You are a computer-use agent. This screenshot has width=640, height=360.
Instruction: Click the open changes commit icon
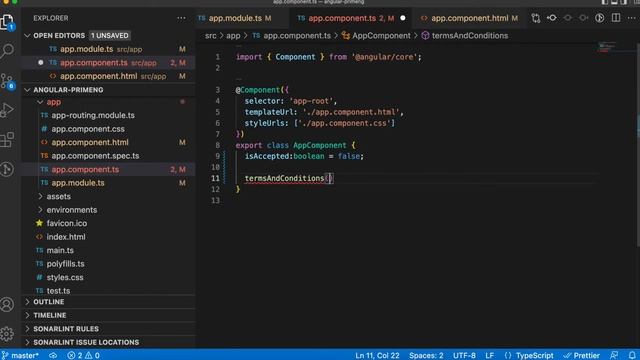552,18
